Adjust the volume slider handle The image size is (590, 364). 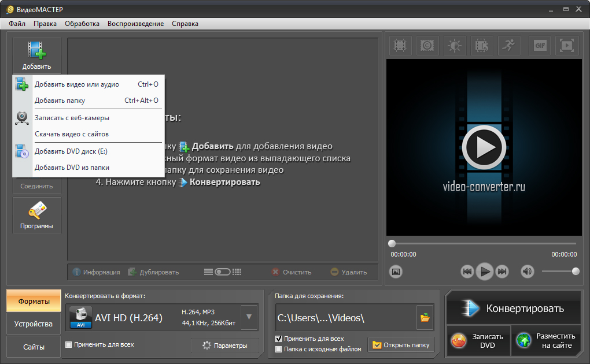[x=576, y=271]
